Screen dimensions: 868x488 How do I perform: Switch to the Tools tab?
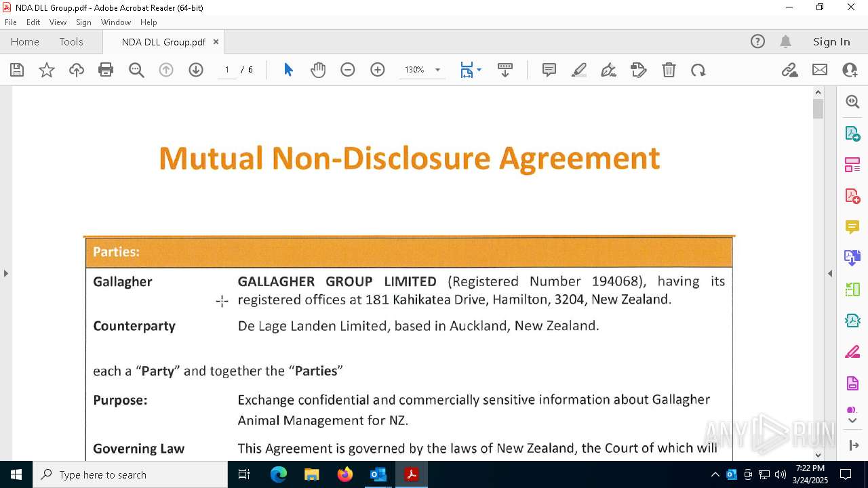[x=71, y=41]
